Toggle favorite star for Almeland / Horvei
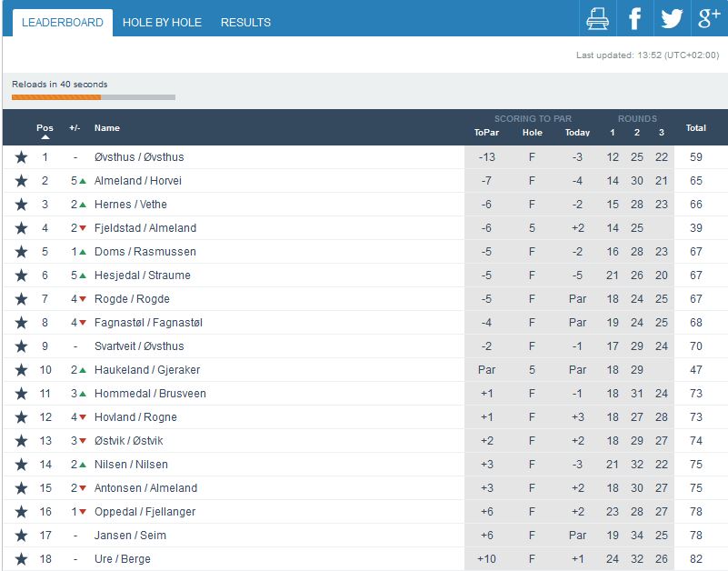 click(x=21, y=181)
